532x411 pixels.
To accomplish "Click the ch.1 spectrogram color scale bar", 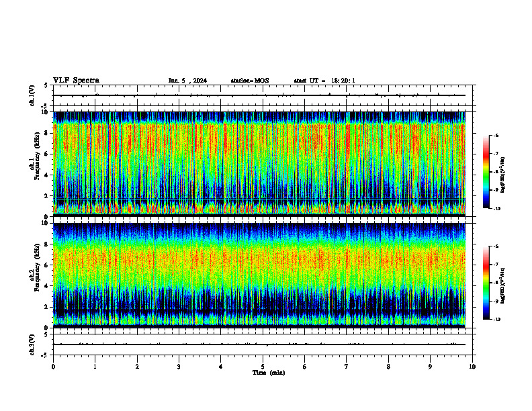I will click(486, 172).
